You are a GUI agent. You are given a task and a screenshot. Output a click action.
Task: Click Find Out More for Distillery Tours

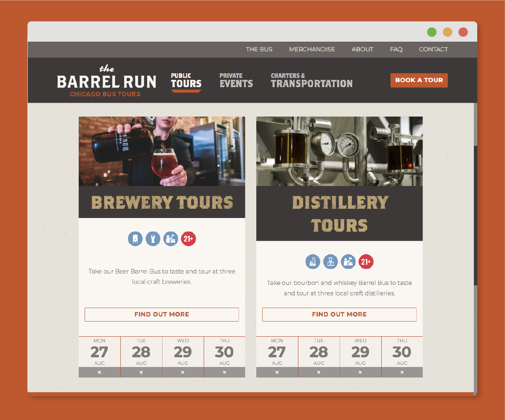click(x=339, y=314)
